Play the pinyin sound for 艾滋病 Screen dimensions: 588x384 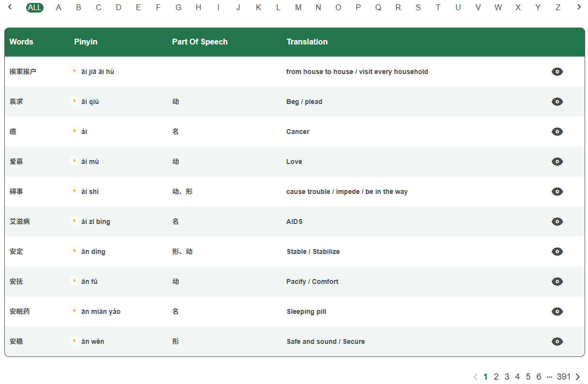click(x=74, y=222)
